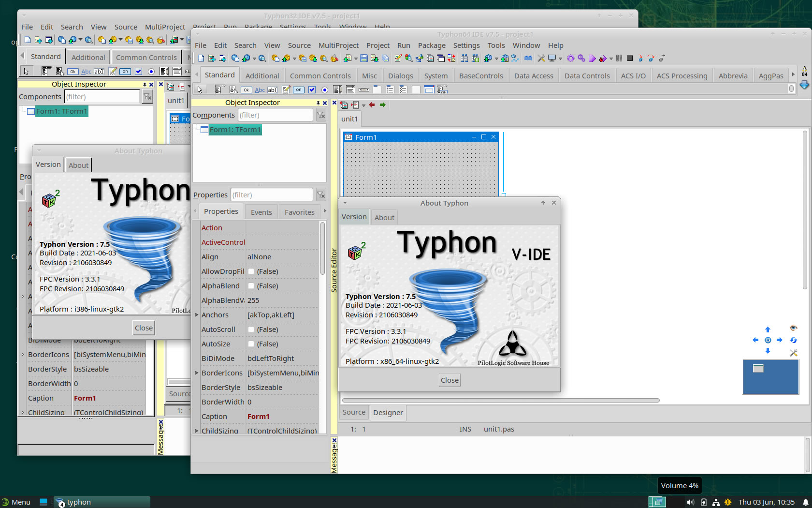Click the notification bell in system tray
Viewport: 812px width, 508px height.
(x=806, y=502)
